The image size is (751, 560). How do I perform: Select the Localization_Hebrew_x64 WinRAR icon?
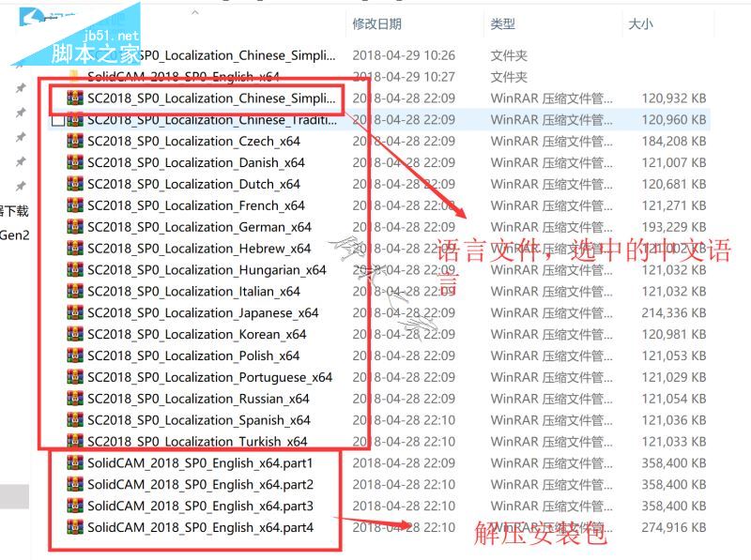click(75, 249)
